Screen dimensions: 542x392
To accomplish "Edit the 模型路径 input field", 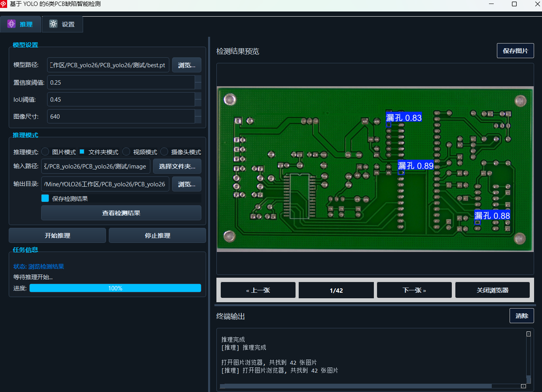I will pos(108,65).
